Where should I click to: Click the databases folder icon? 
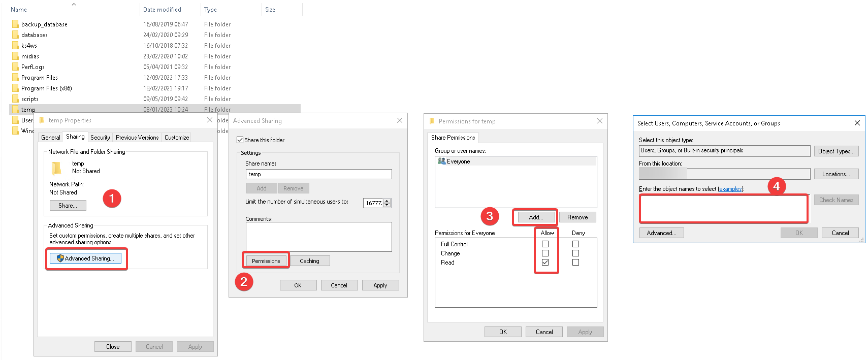[x=15, y=35]
